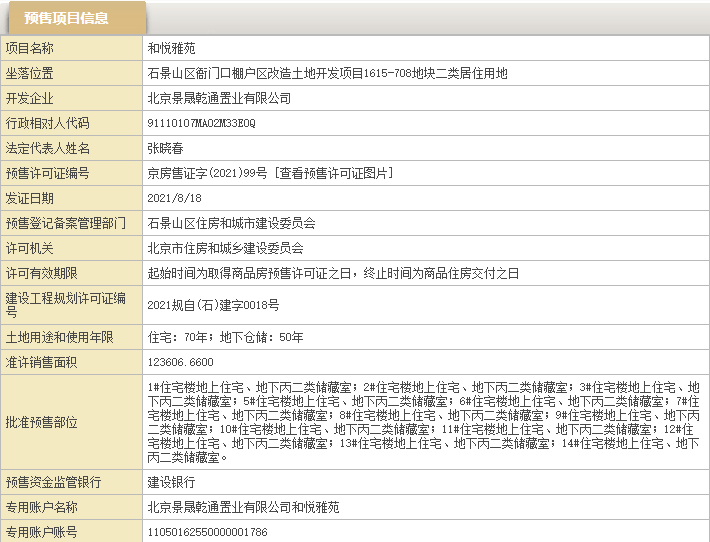Screen dimensions: 710x542
Task: Select account number 11050162550000001786
Action: click(x=207, y=532)
